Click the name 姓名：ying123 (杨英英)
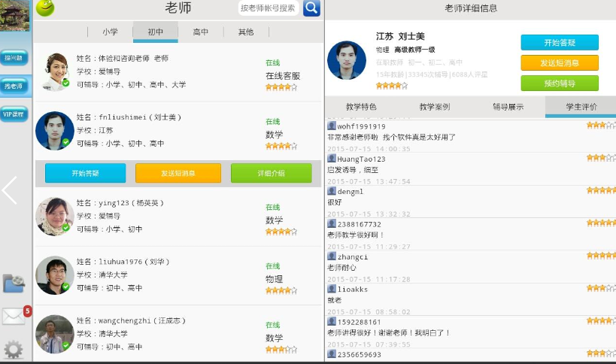Screen dimensions: 616x364 click(x=120, y=203)
